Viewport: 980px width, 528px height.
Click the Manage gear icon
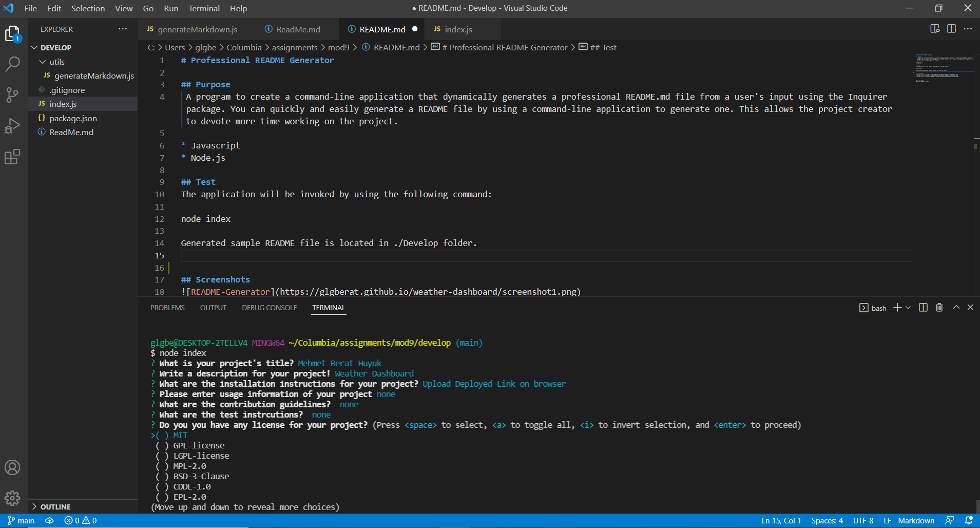[x=12, y=498]
